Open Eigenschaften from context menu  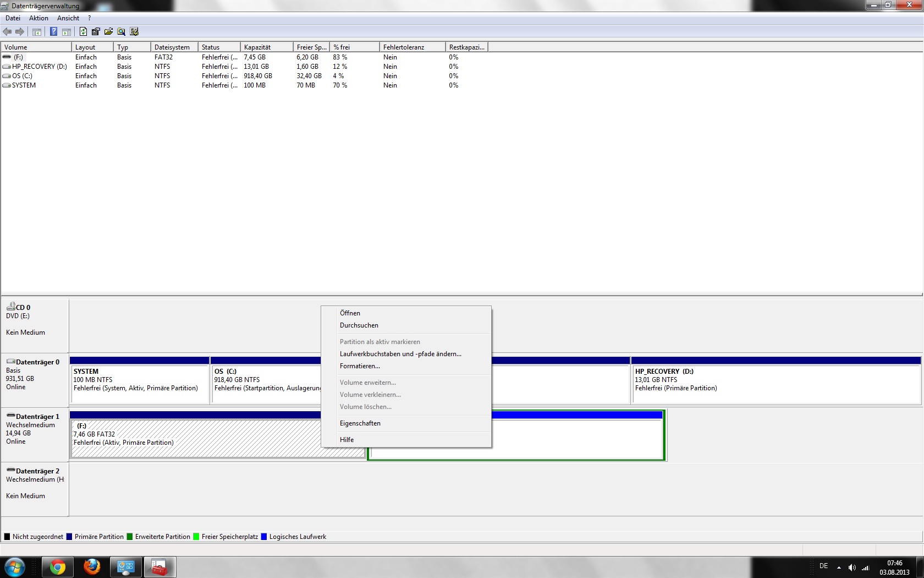pyautogui.click(x=406, y=423)
